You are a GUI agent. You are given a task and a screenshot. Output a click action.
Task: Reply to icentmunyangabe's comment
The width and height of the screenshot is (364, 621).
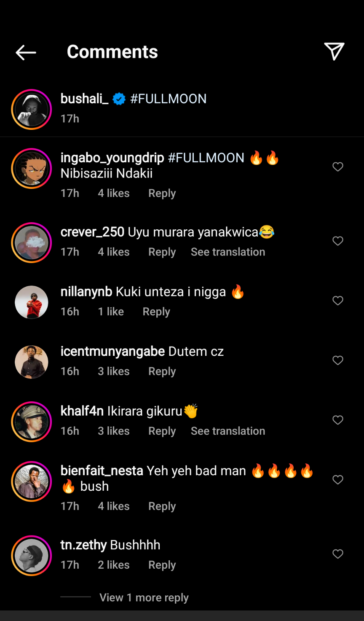coord(162,371)
